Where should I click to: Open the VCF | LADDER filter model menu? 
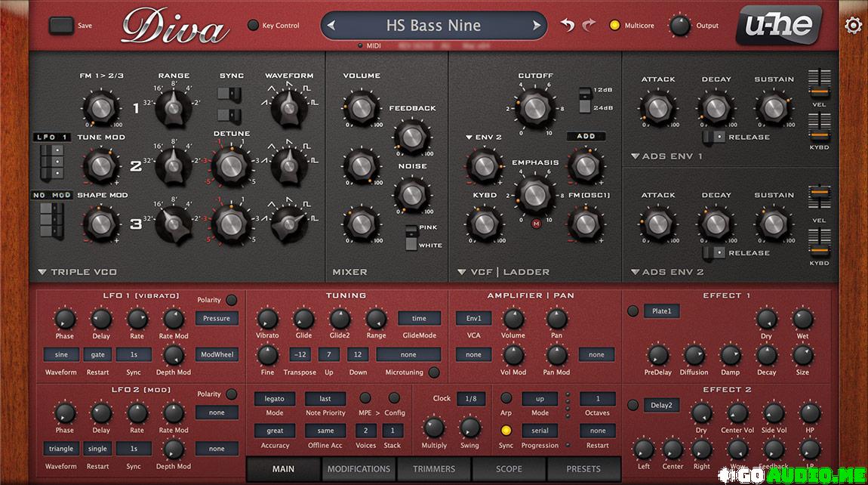pos(503,272)
